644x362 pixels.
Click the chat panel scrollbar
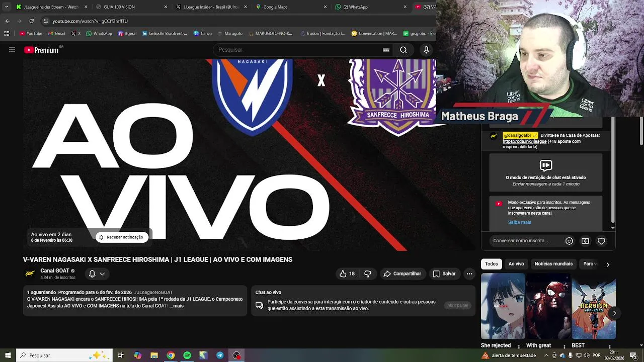[613, 171]
